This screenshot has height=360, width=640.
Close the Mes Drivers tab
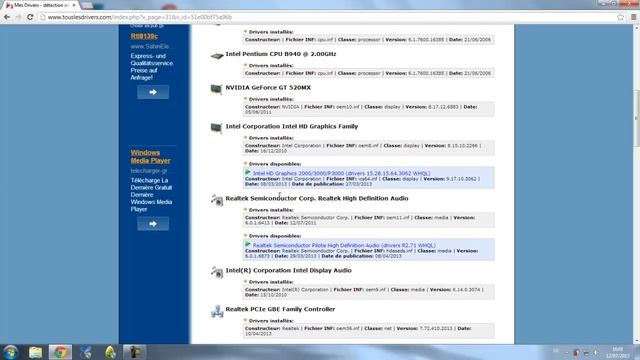pos(74,5)
